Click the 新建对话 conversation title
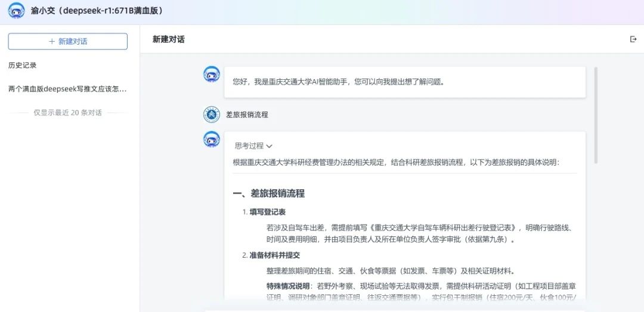The image size is (644, 312). pos(168,39)
